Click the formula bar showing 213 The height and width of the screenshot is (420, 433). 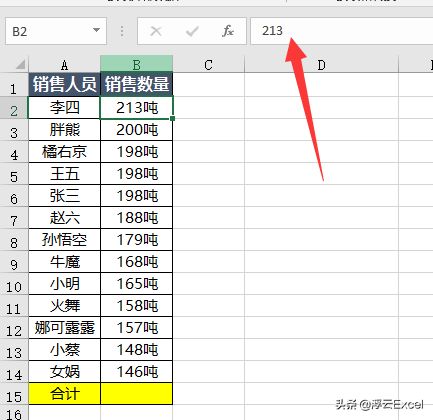coord(342,31)
